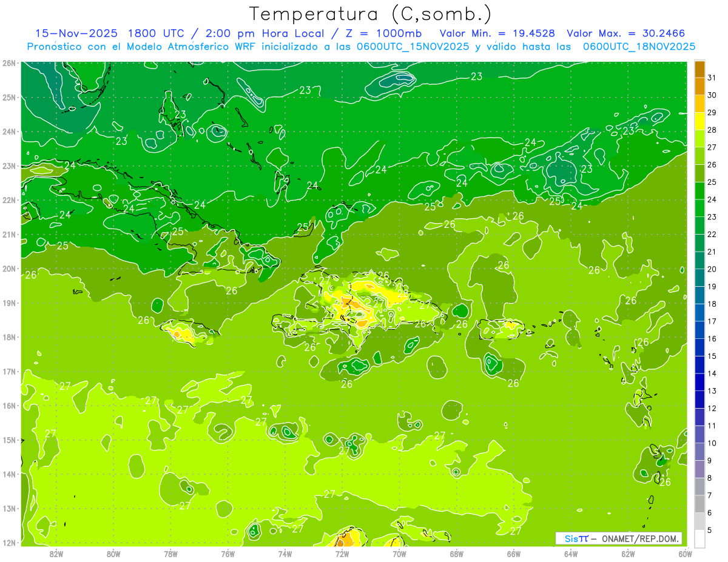Click the '72W' longitude axis label
The height and width of the screenshot is (562, 728).
click(342, 554)
